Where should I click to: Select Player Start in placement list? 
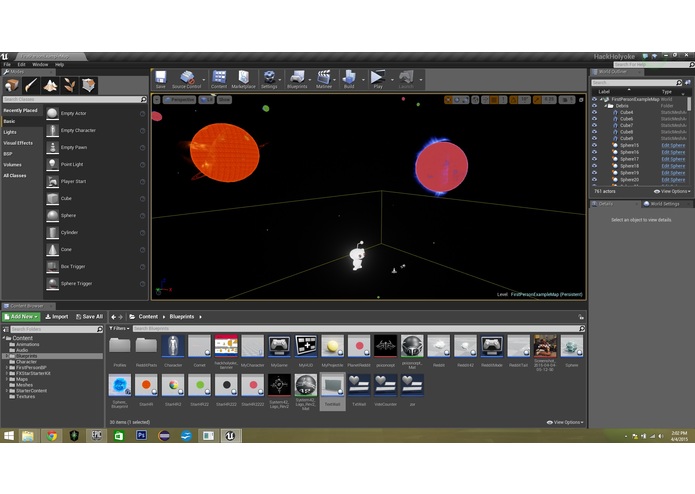coord(96,181)
